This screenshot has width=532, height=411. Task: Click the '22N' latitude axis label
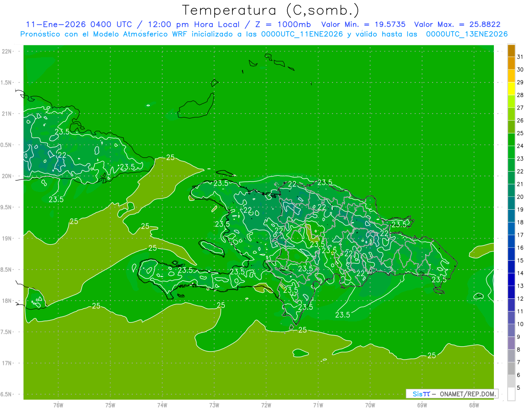tap(7, 51)
